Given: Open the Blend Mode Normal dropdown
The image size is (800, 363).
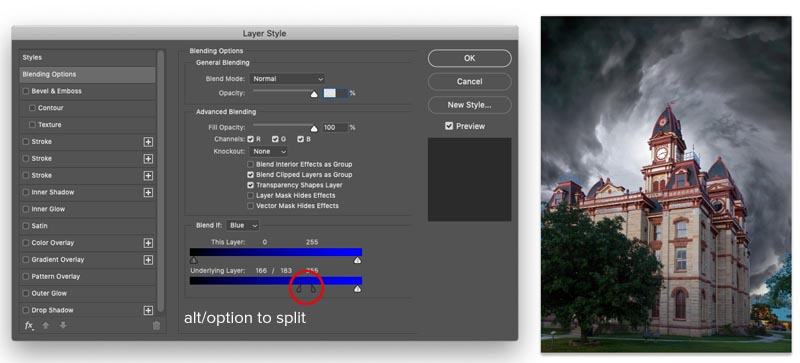Looking at the screenshot, I should click(x=287, y=79).
